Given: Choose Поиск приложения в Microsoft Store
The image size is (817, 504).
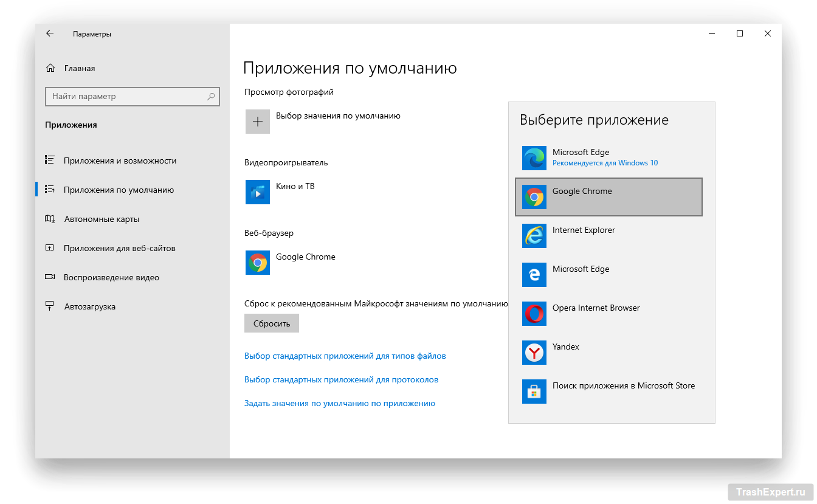Looking at the screenshot, I should 624,385.
